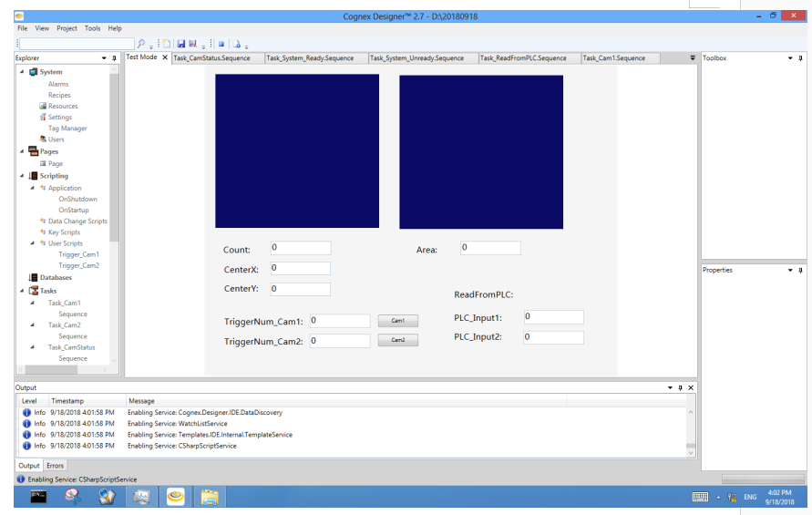Open the Project menu
This screenshot has width=812, height=515.
67,28
